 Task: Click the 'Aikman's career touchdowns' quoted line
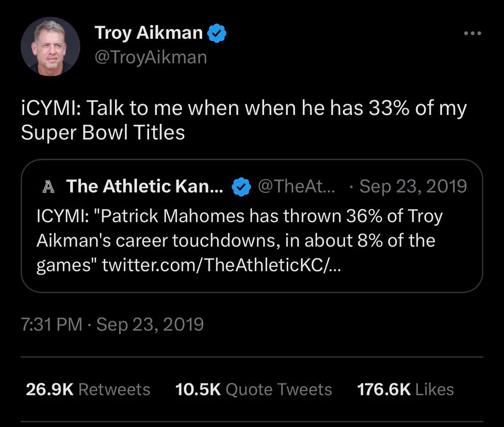236,241
